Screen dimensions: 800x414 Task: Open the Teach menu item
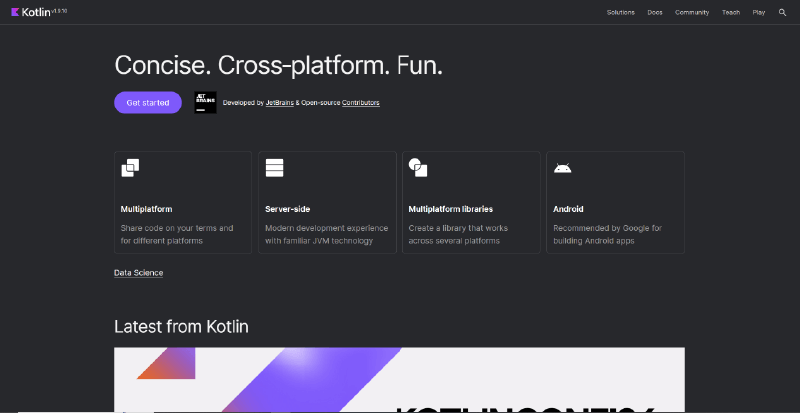[x=731, y=12]
